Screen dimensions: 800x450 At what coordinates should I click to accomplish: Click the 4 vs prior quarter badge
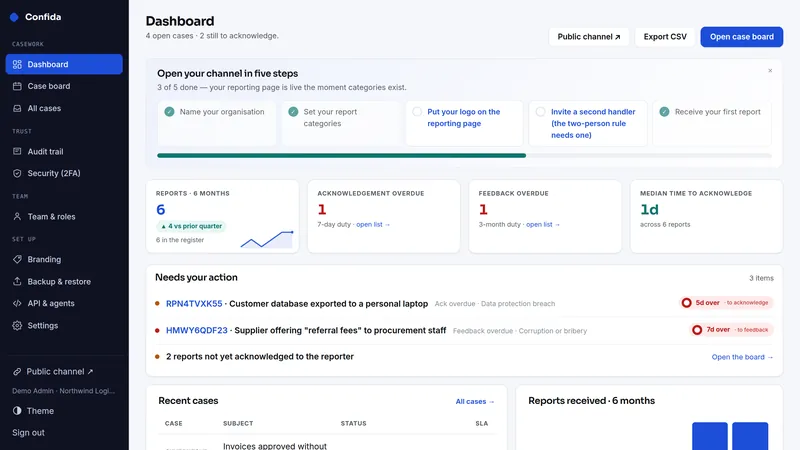191,226
